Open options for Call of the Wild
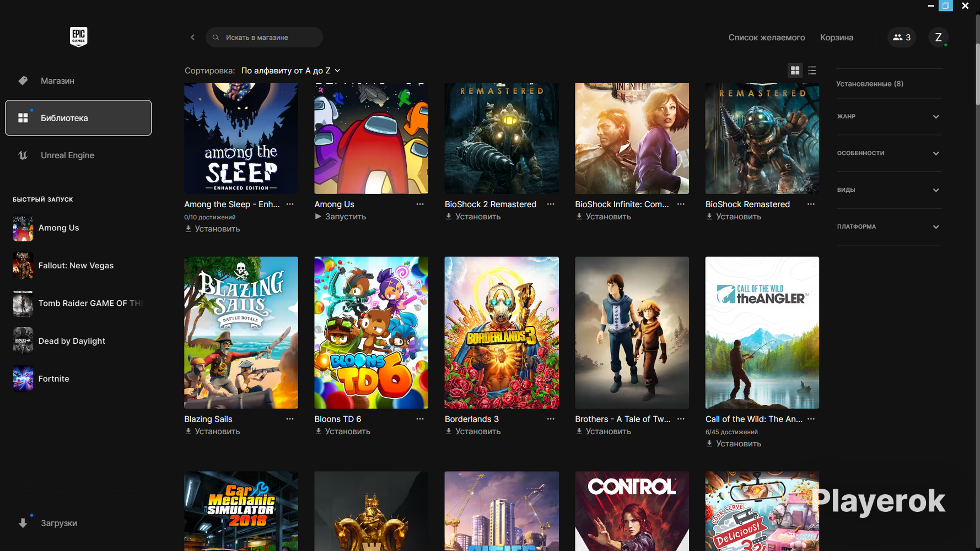The image size is (980, 551). (x=811, y=419)
